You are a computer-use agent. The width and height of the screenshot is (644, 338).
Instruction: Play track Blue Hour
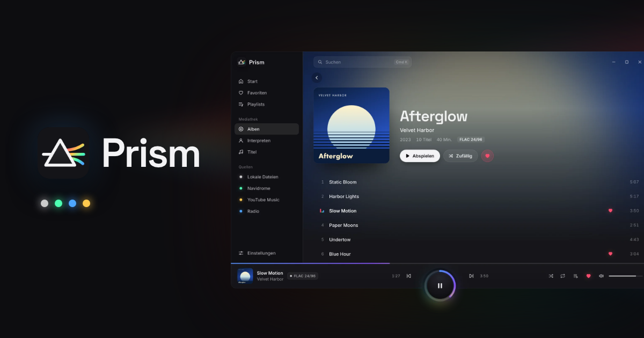(x=340, y=254)
